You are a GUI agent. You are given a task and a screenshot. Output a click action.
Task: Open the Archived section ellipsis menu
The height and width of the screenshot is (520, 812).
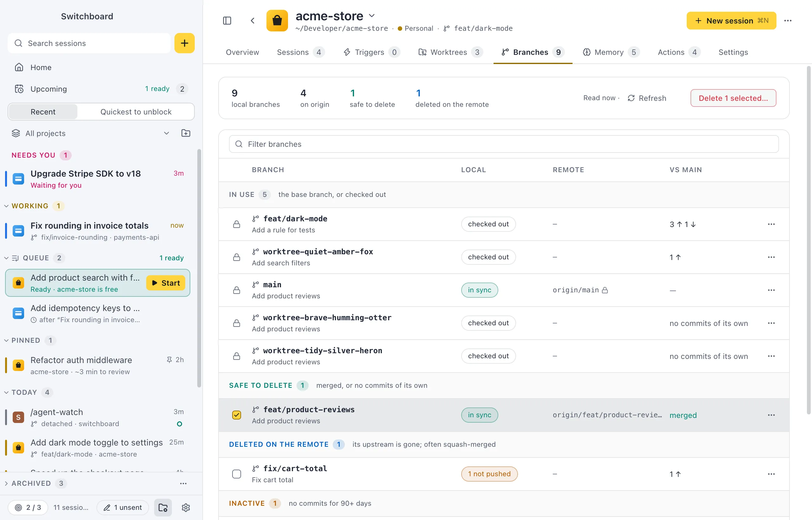tap(183, 483)
